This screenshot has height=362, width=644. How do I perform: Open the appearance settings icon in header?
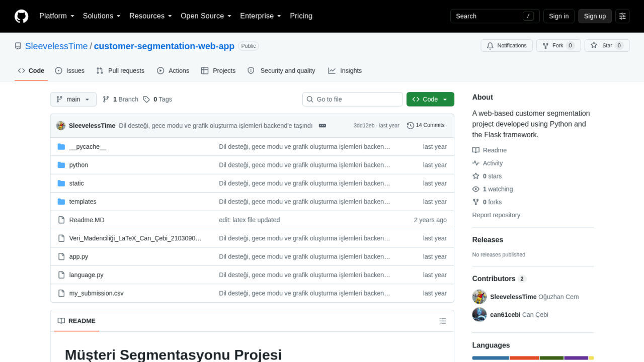click(x=622, y=16)
